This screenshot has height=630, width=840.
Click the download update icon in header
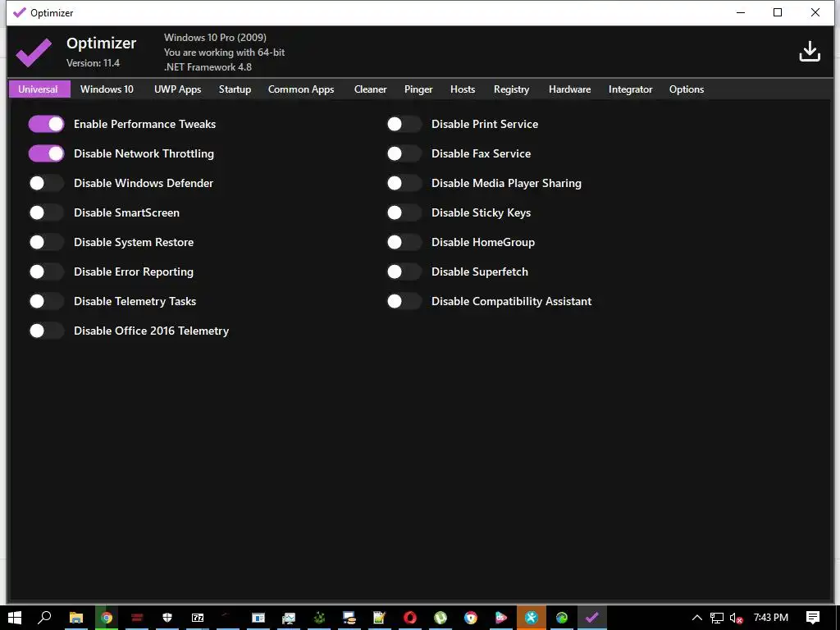(810, 52)
